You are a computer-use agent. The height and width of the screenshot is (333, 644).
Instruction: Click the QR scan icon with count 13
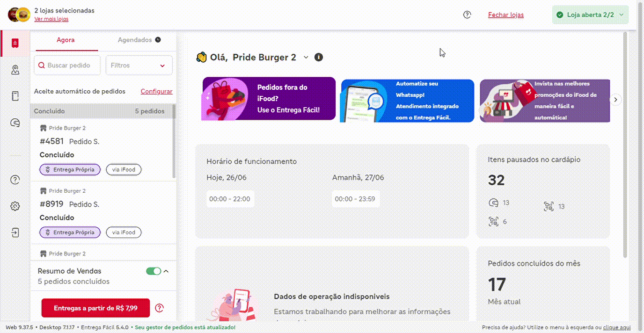(x=549, y=206)
